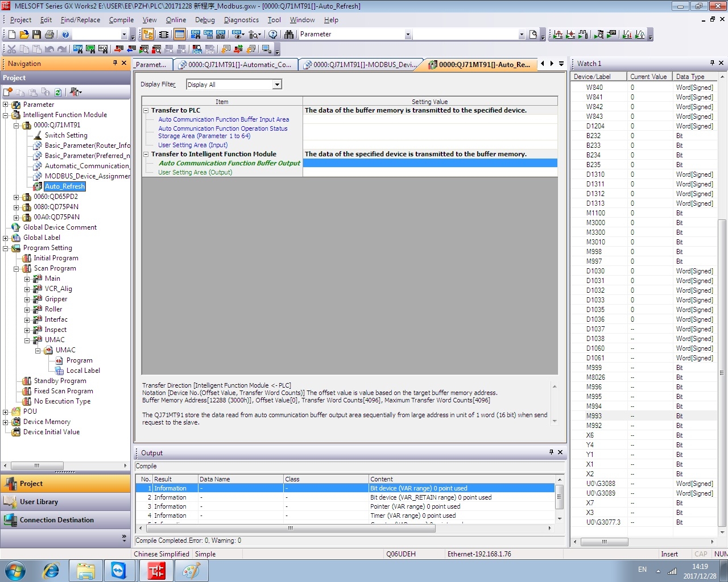Open the Diagnostics menu
Image resolution: width=728 pixels, height=582 pixels.
coord(241,20)
